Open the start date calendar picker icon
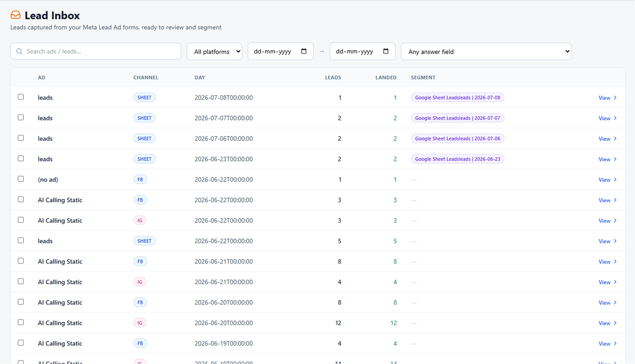 pos(304,51)
